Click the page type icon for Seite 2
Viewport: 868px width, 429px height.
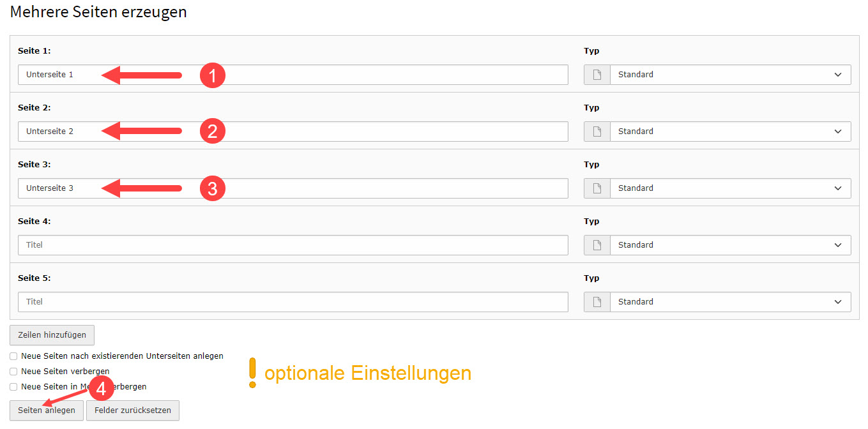597,132
